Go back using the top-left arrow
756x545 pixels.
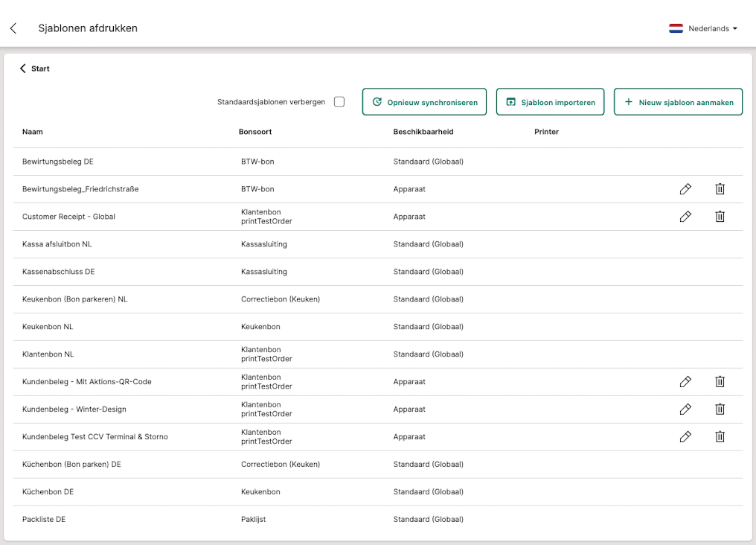(13, 28)
